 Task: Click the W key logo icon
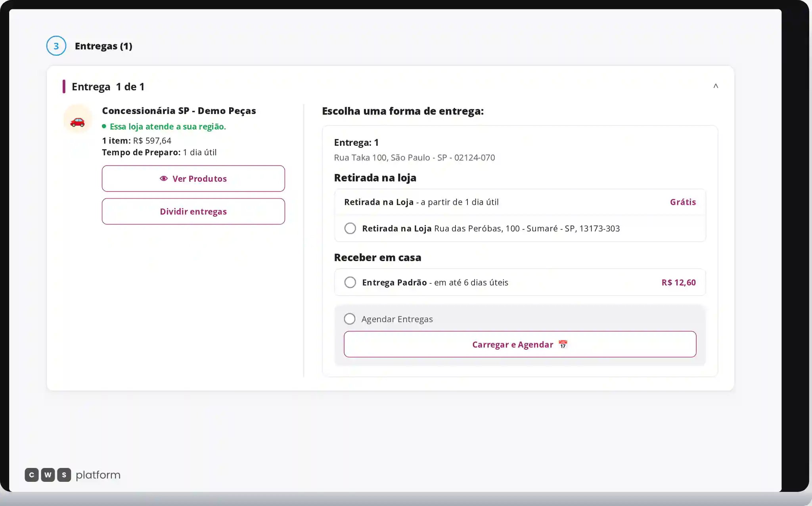click(x=48, y=475)
